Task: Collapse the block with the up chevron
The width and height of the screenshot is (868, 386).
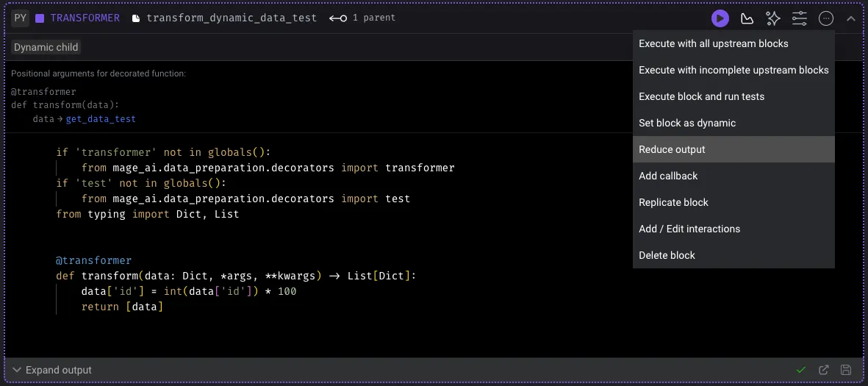Action: pyautogui.click(x=851, y=18)
